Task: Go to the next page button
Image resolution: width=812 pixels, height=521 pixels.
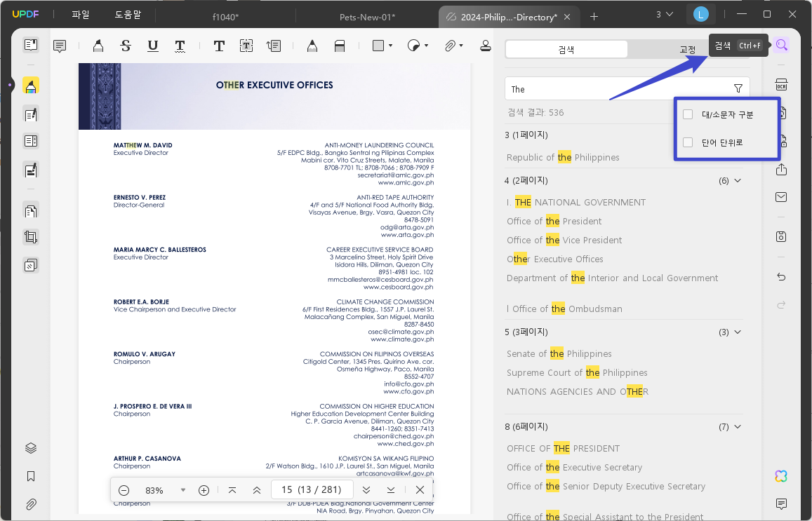Action: tap(366, 490)
